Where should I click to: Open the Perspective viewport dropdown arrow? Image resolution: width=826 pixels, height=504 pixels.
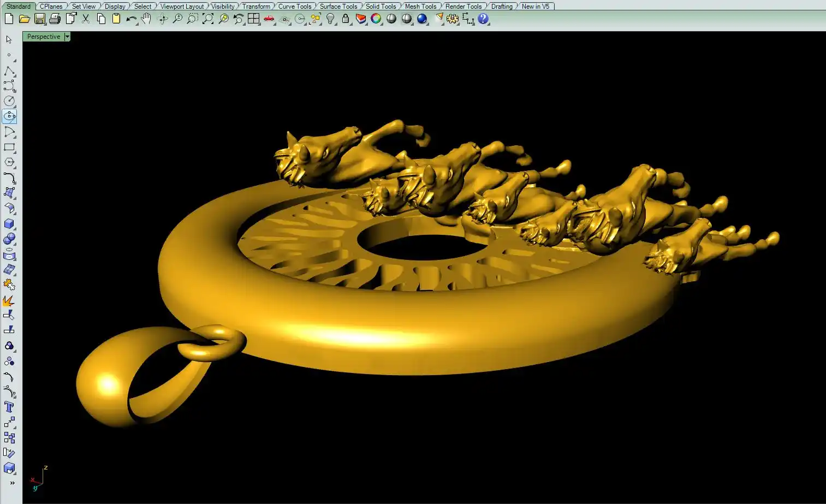tap(67, 37)
